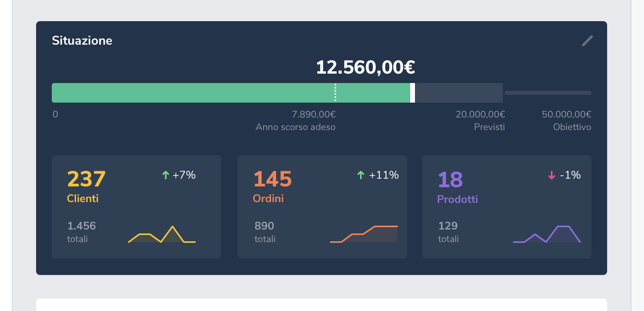644x311 pixels.
Task: Click the pencil edit icon in Situazione
Action: tap(587, 41)
